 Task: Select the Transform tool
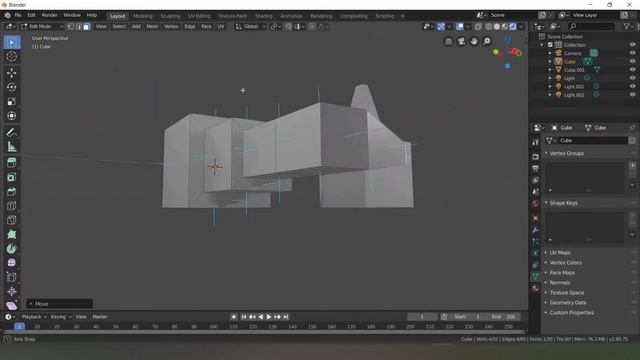[x=12, y=116]
